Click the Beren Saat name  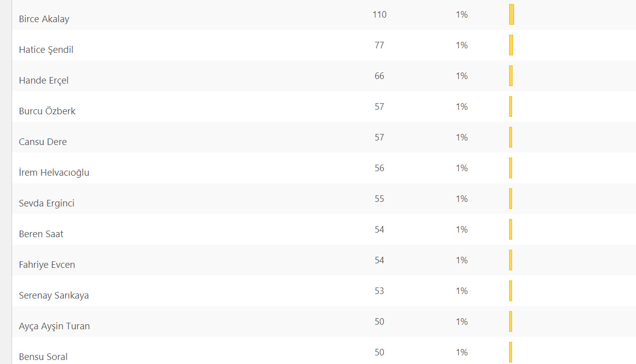coord(41,234)
